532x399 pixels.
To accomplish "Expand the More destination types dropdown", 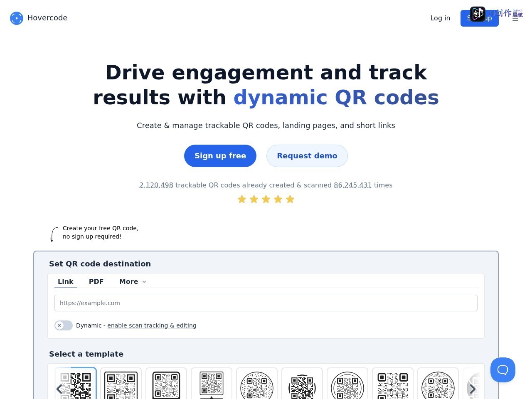I will click(x=133, y=281).
